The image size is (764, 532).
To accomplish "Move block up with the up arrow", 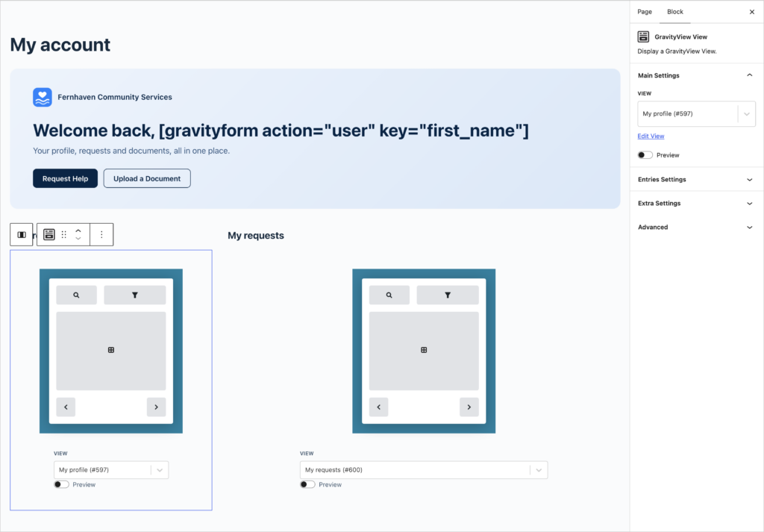I will [x=78, y=231].
